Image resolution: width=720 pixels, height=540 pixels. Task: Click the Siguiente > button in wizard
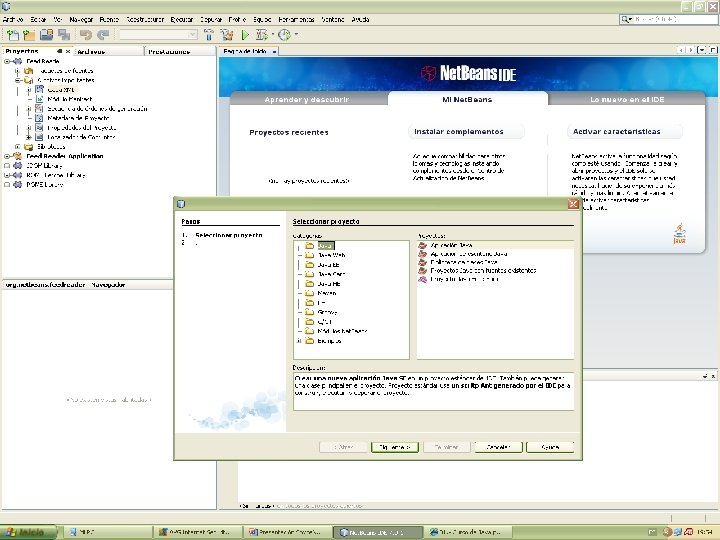click(x=394, y=447)
